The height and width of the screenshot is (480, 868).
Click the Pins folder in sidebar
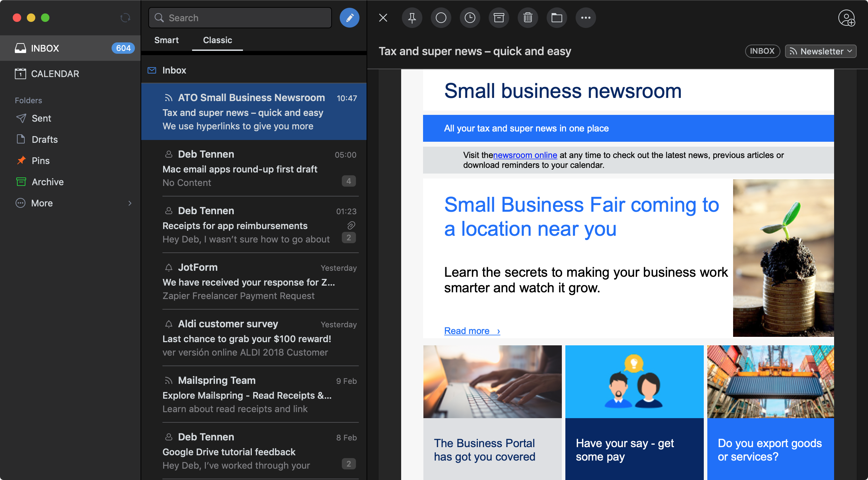(41, 160)
